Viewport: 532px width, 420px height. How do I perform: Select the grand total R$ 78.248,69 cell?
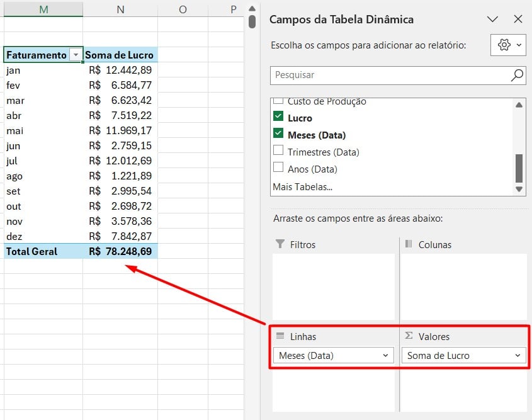click(120, 251)
